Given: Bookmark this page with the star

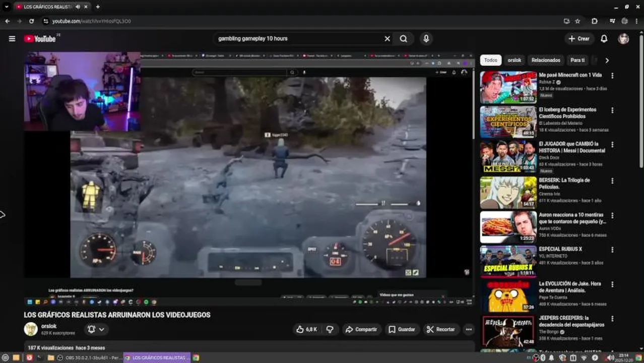Looking at the screenshot, I should tap(577, 21).
